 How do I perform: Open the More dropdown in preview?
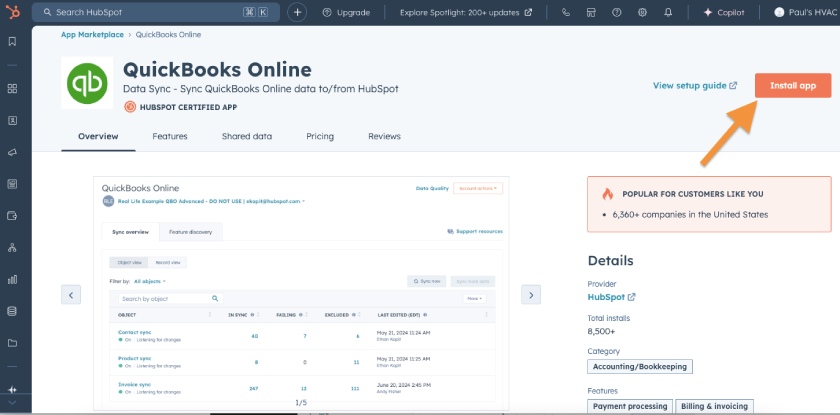click(x=475, y=298)
